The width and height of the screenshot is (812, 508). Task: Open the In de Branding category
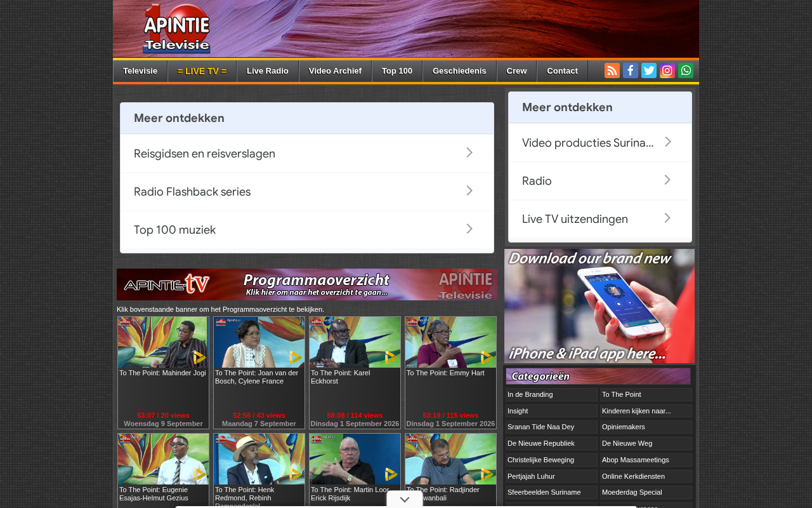click(x=551, y=394)
